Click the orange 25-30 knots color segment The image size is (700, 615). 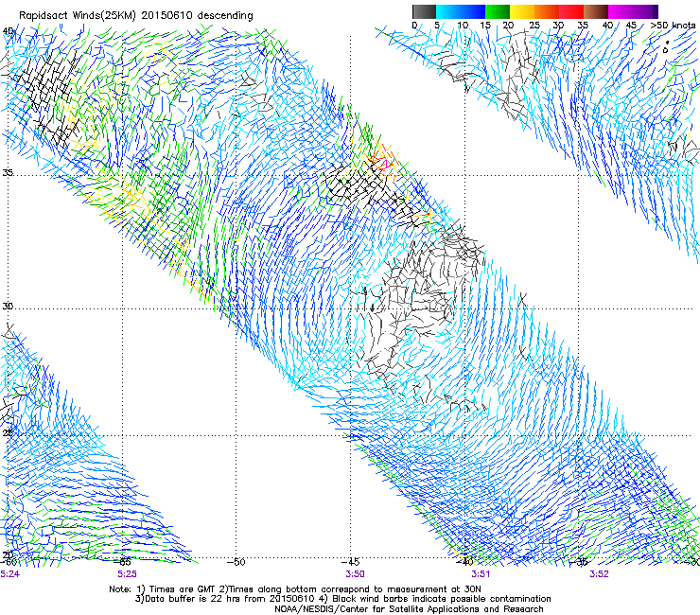tap(547, 11)
